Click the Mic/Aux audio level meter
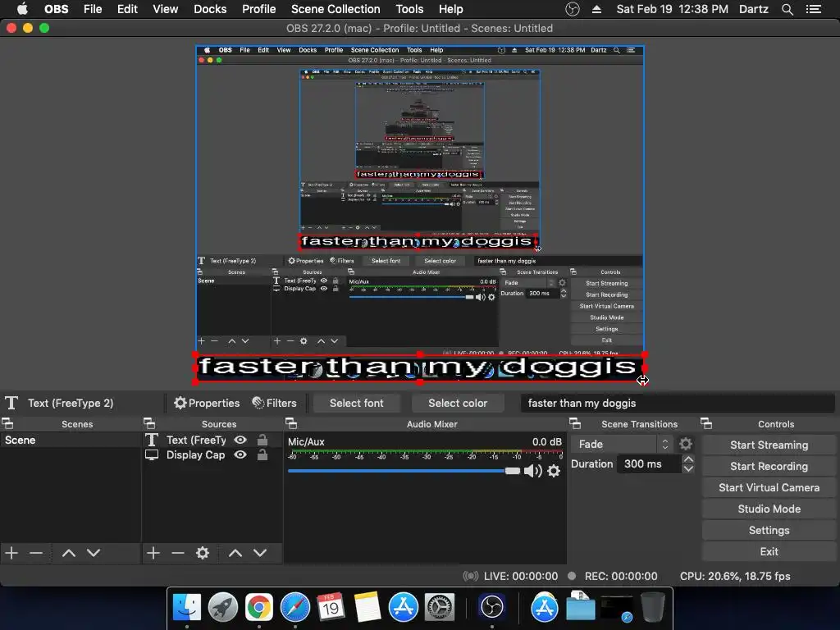 point(426,455)
